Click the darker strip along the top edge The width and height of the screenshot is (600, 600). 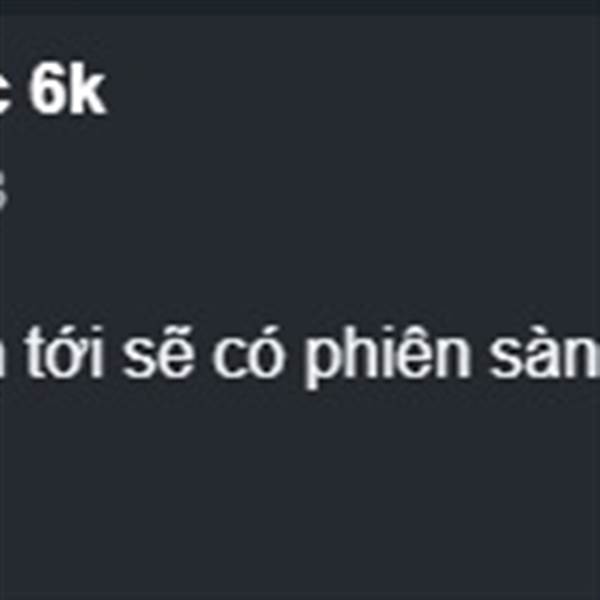click(300, 8)
